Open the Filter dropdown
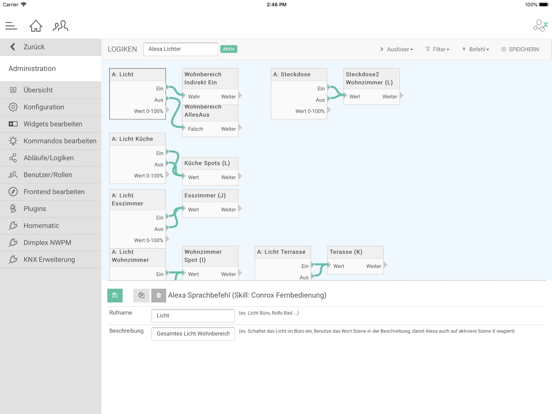Viewport: 552px width, 414px height. 437,49
